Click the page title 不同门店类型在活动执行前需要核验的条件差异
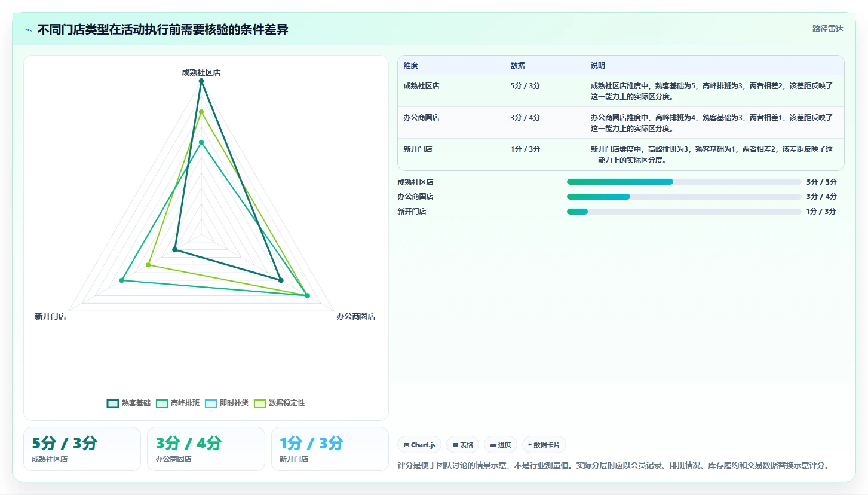868x495 pixels. coord(162,30)
